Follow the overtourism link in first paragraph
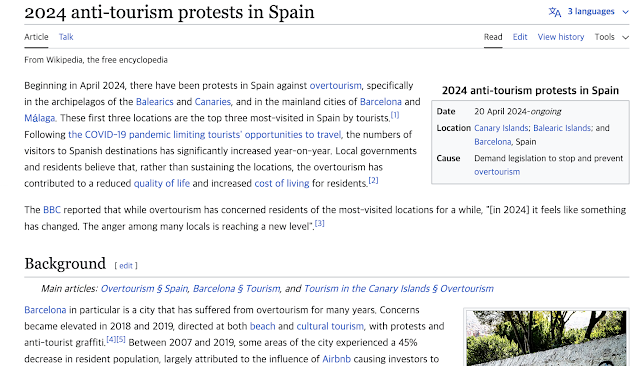639x366 pixels. 335,86
